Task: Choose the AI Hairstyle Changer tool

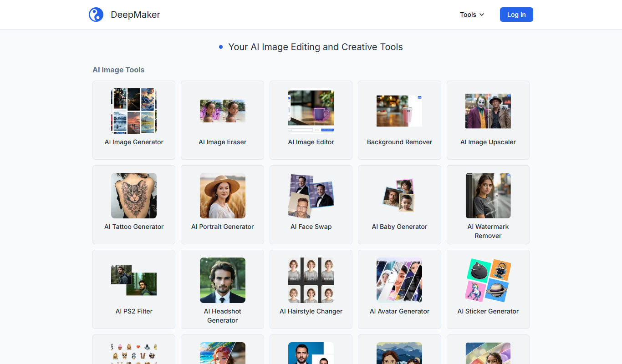Action: tap(311, 289)
